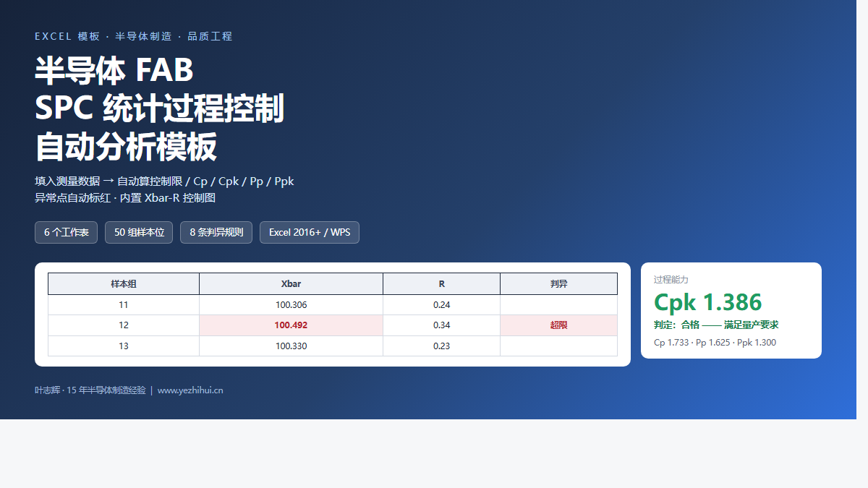Click the 'SPC 统计过程控制' title line

pos(160,109)
